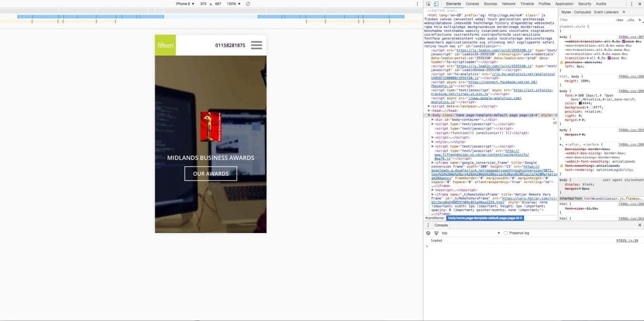Click the clear console icon
This screenshot has height=321, width=644.
[x=428, y=233]
